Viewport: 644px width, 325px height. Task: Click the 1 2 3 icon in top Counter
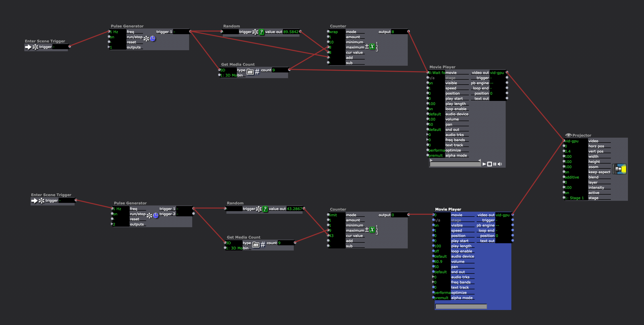click(x=377, y=47)
